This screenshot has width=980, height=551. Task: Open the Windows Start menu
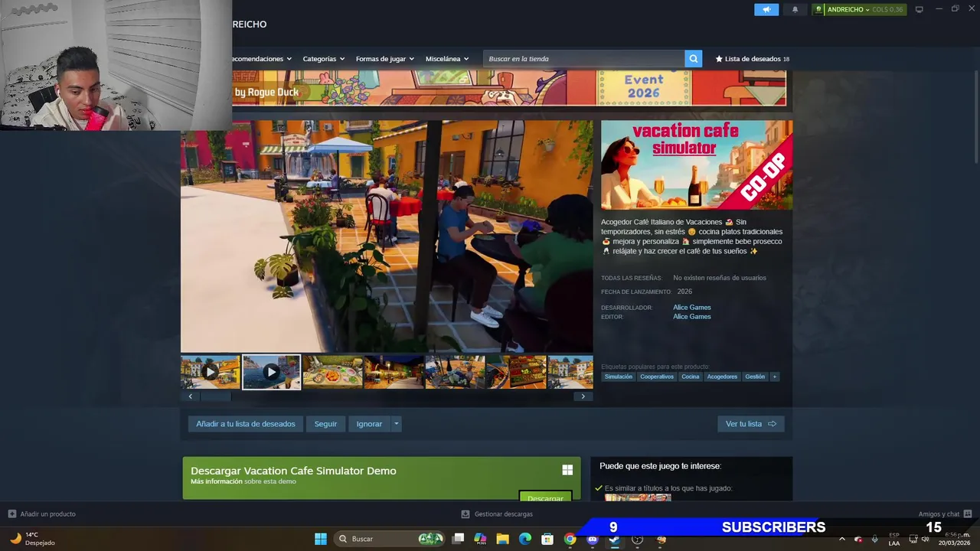tap(321, 539)
